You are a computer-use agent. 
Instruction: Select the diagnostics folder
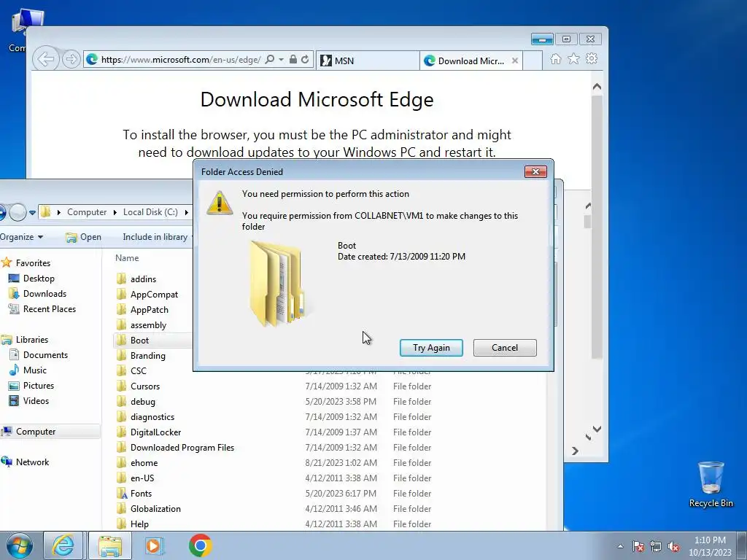tap(152, 416)
